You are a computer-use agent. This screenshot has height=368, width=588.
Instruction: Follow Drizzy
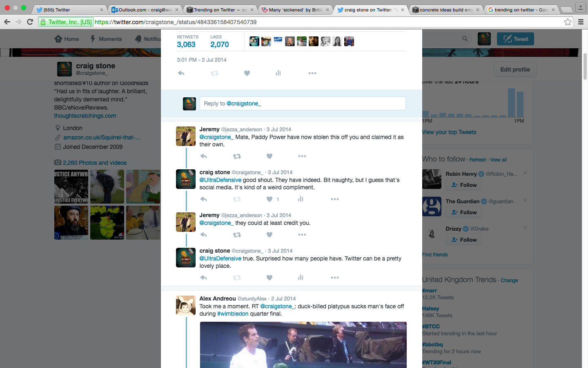464,240
